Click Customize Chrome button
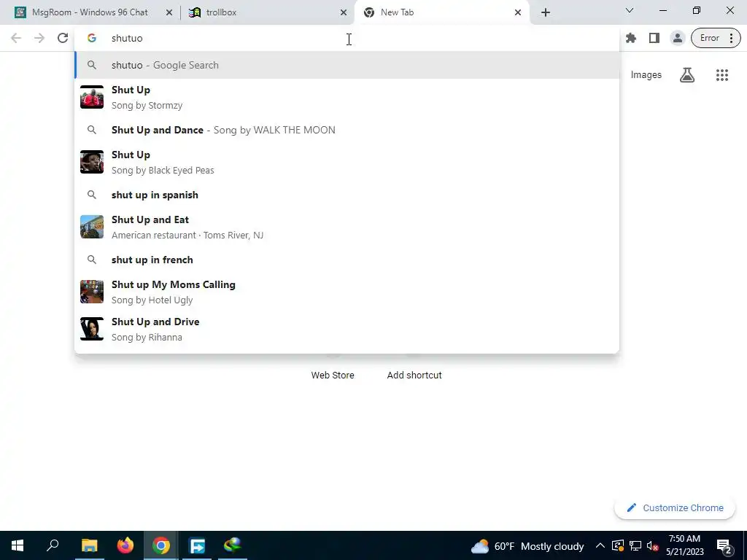 (x=675, y=507)
